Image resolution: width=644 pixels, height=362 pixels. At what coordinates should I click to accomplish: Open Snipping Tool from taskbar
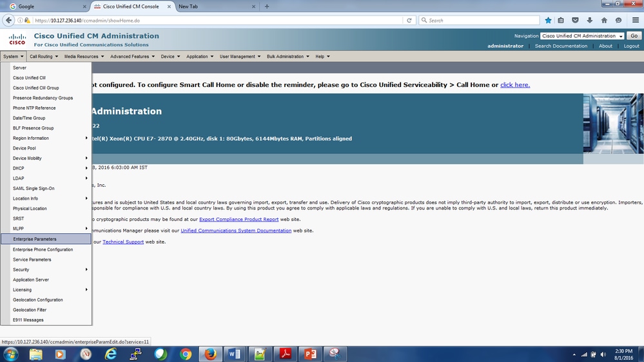click(335, 354)
